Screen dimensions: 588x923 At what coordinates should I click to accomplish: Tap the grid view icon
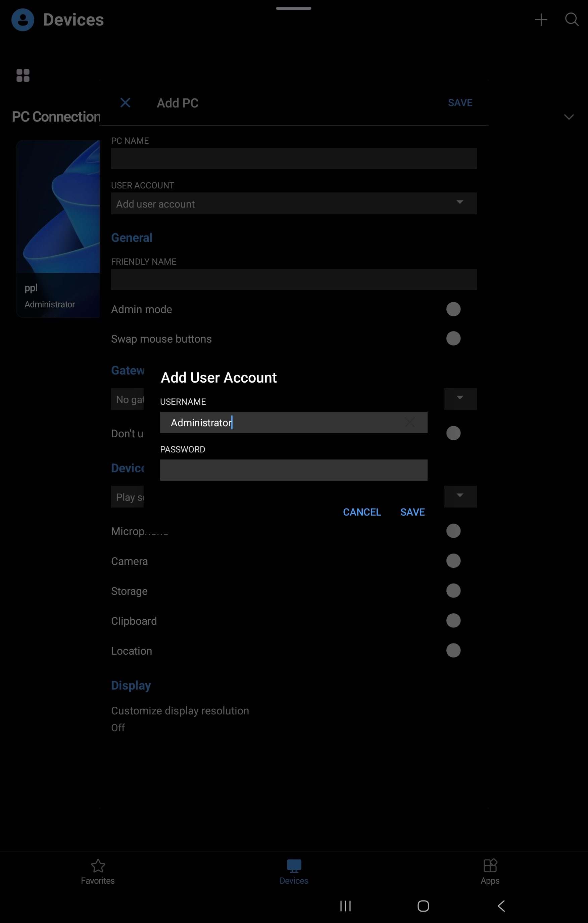point(23,76)
